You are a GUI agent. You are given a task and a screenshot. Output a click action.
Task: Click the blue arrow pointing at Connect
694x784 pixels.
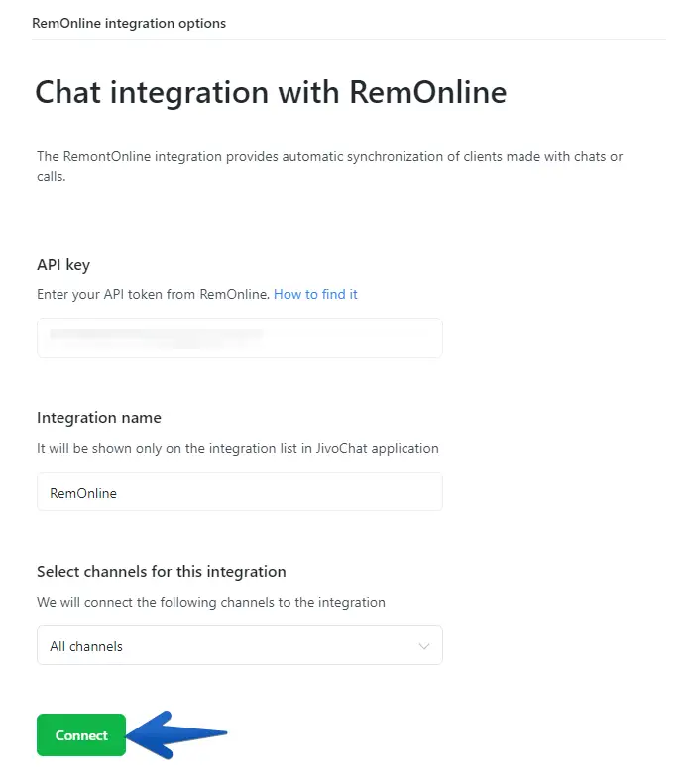click(x=183, y=734)
